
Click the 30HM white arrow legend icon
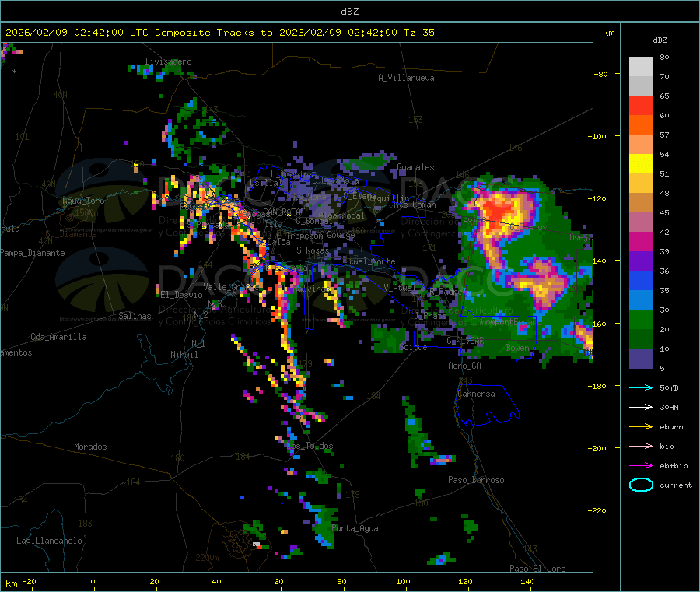coord(641,407)
